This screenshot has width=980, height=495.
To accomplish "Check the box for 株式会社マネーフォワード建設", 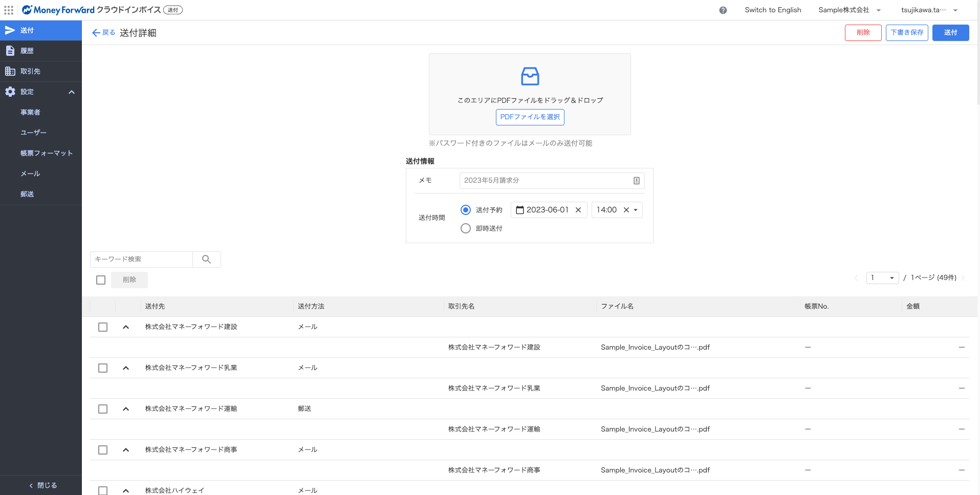I will click(x=103, y=327).
